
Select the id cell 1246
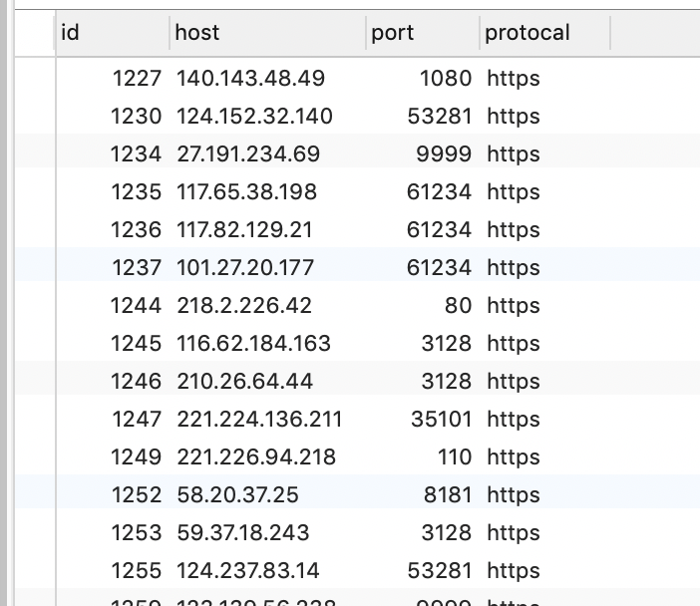136,382
